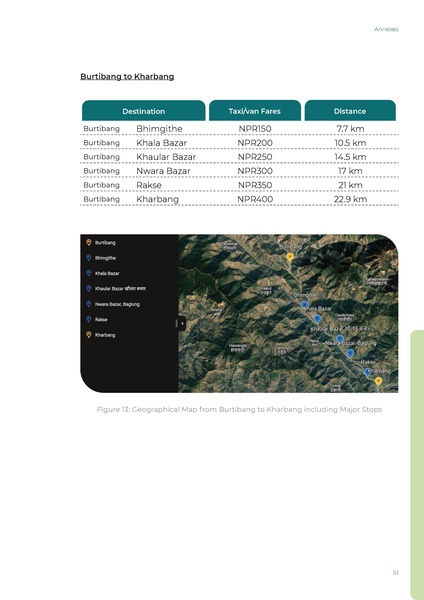Select Nwara Bazar, Baglung entry in sidebar list

point(117,304)
